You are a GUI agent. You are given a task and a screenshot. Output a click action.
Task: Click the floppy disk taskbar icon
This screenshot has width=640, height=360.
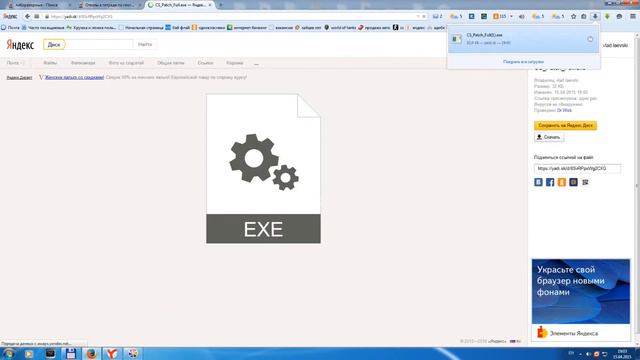71,353
